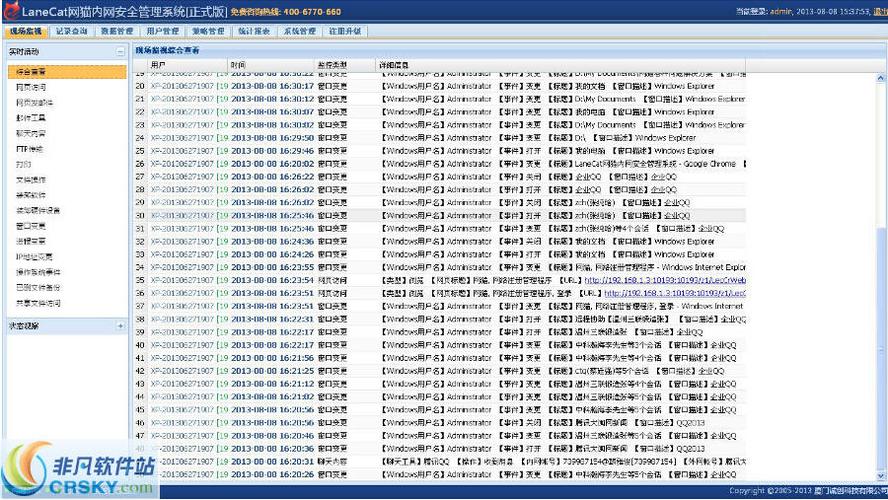Click the QQ2013 window description in row 46
888x500 pixels.
[x=690, y=423]
